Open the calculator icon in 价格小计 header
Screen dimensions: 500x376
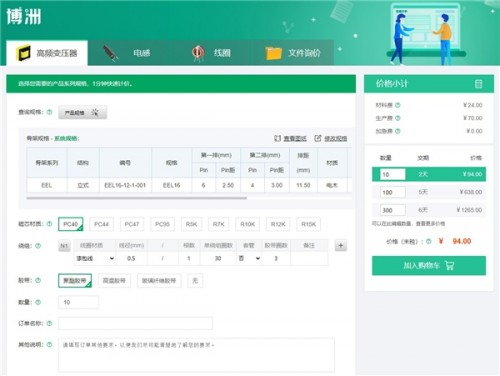478,84
